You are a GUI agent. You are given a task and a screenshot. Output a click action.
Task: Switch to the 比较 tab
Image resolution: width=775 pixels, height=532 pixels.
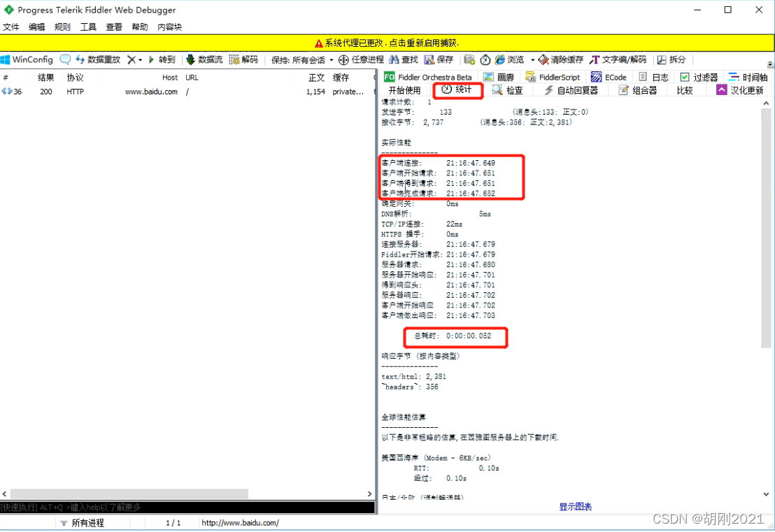pos(685,90)
